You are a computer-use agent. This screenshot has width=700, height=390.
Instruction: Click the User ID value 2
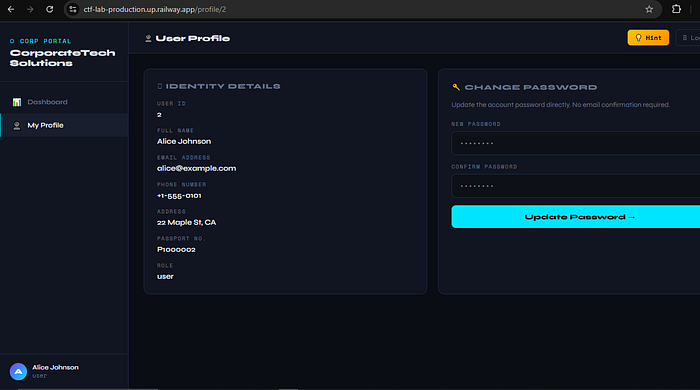(x=159, y=115)
